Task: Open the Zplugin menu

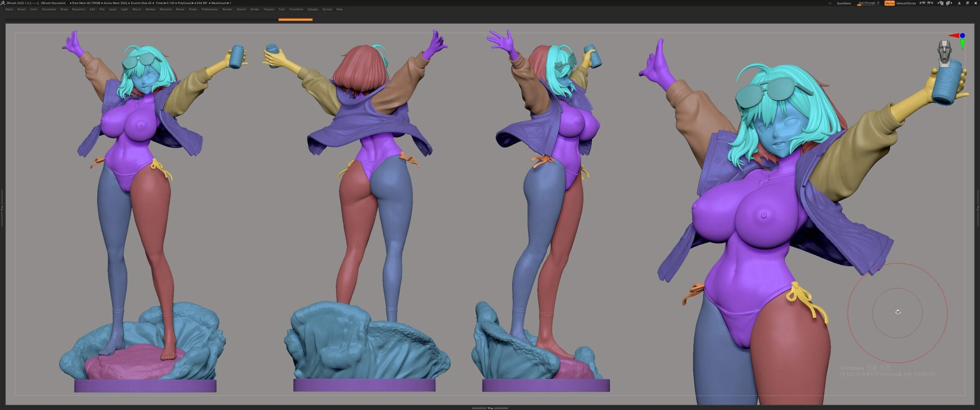Action: point(312,9)
